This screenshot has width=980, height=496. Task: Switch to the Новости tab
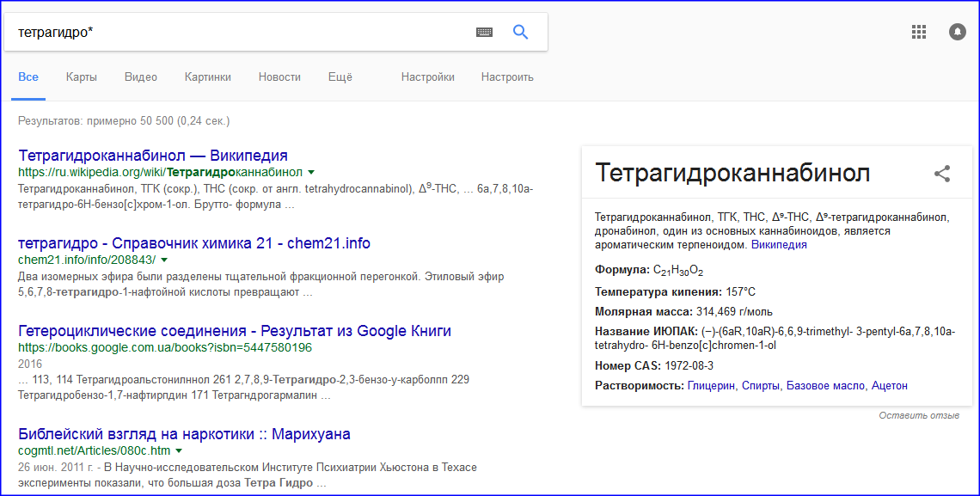tap(279, 77)
